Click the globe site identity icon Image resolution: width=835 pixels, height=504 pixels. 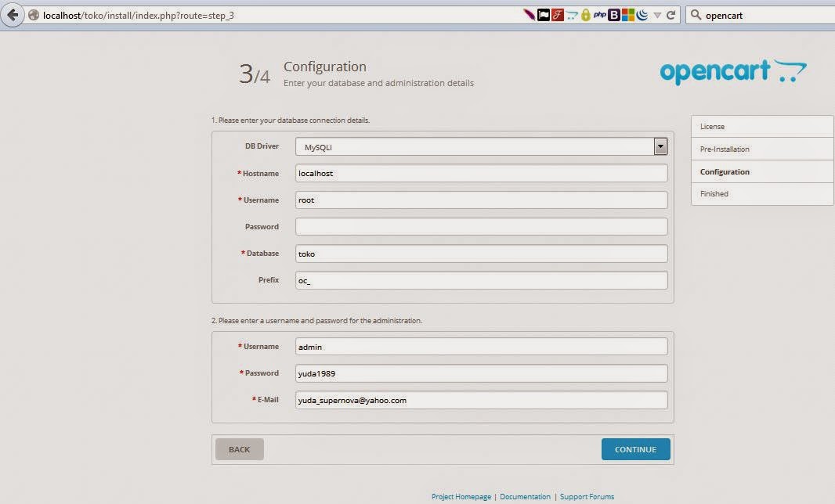[34, 16]
